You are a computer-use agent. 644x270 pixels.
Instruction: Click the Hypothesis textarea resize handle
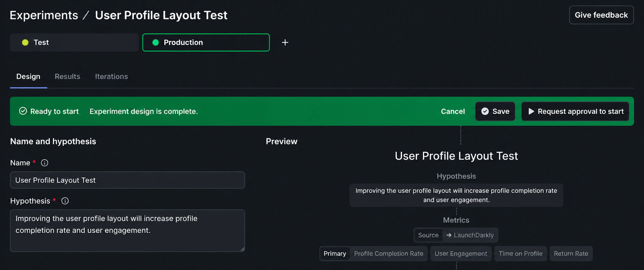(x=242, y=249)
